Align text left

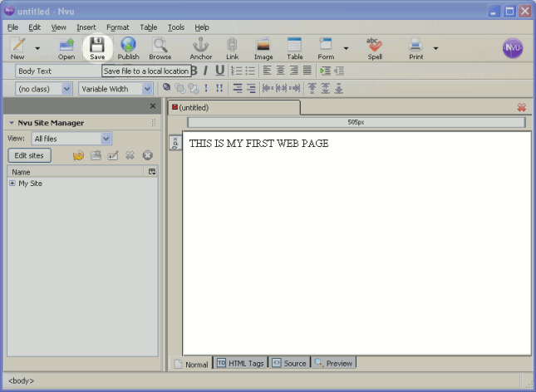coord(267,71)
